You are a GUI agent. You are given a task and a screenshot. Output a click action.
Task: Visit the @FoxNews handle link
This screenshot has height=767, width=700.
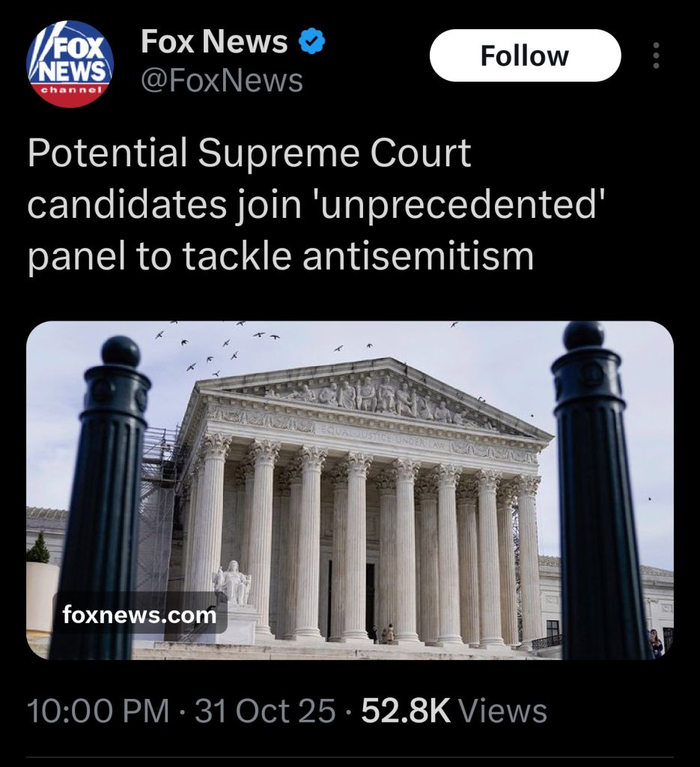point(222,80)
